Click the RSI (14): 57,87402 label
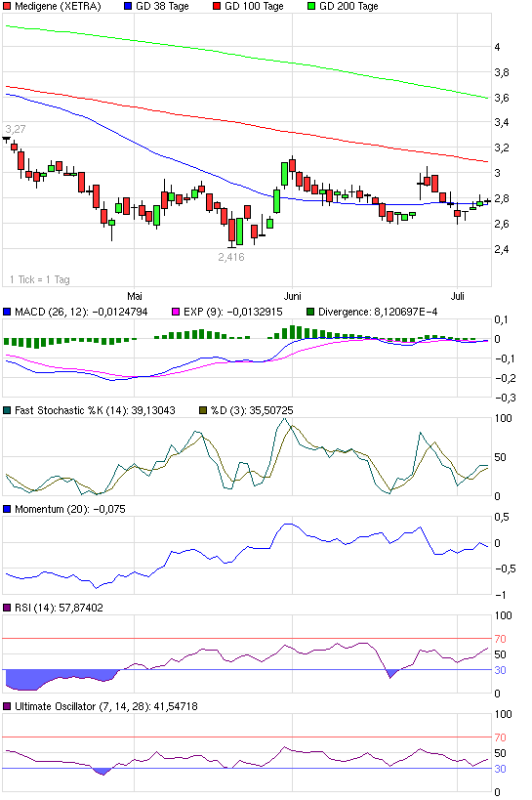Screen dimensions: 532x800 pyautogui.click(x=59, y=608)
